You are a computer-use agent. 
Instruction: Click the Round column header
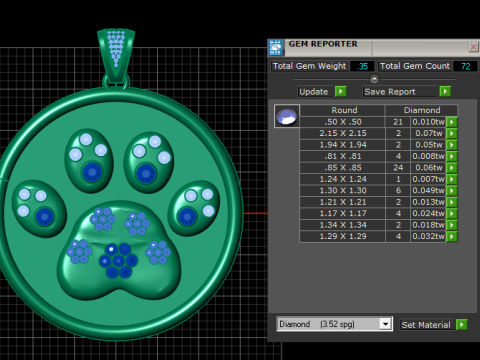[342, 110]
